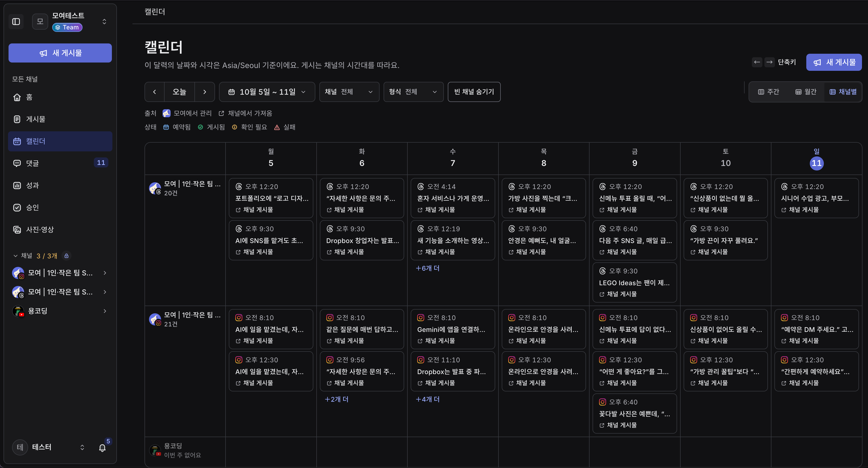The image size is (868, 468).
Task: Open the LEGO Ideas는 팬이 제... post card
Action: click(634, 282)
